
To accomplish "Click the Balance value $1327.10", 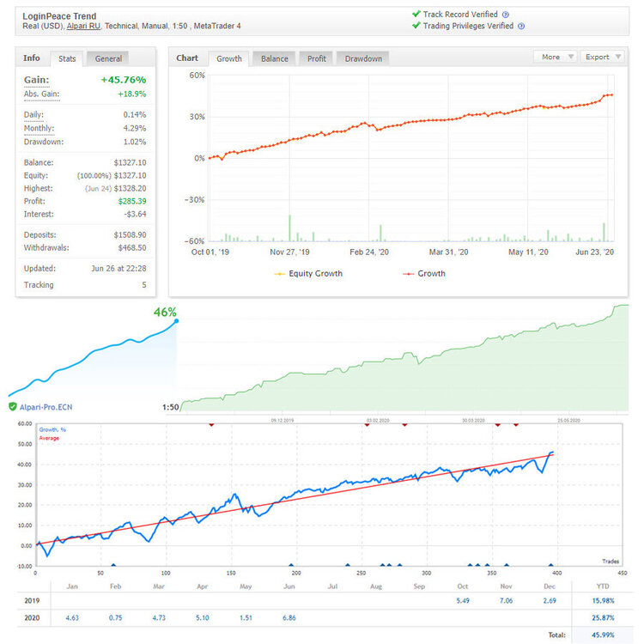I will coord(130,162).
